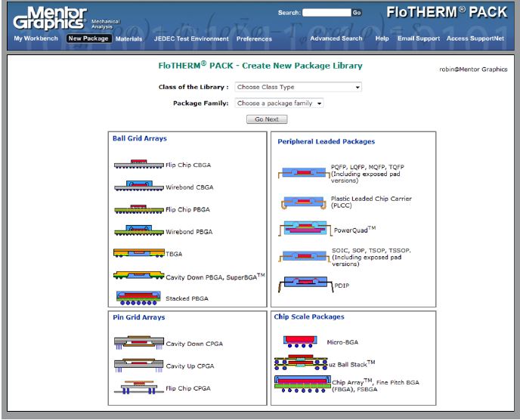
Task: Click the TBGA package icon
Action: tap(139, 253)
